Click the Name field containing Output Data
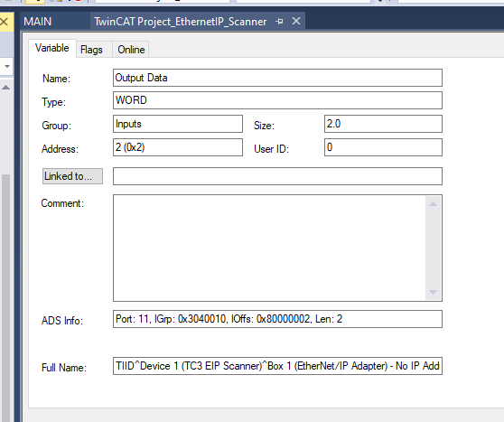504x422 pixels. pyautogui.click(x=277, y=78)
